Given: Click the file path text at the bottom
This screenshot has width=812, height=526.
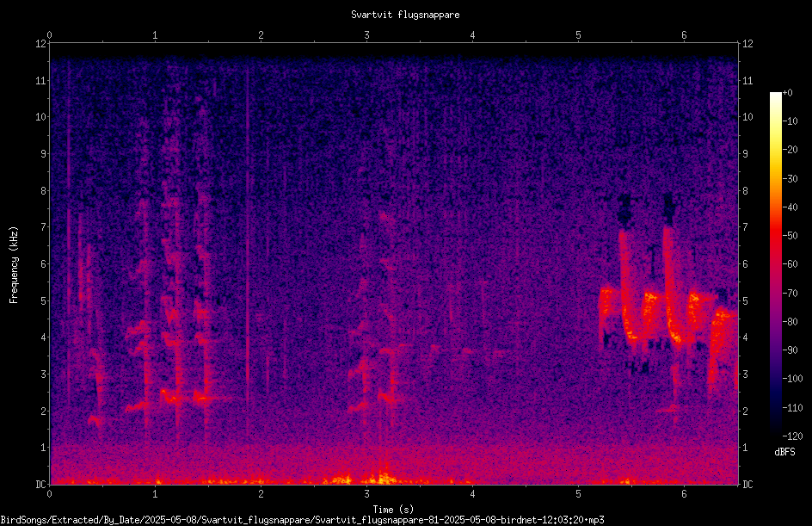Looking at the screenshot, I should coord(303,520).
